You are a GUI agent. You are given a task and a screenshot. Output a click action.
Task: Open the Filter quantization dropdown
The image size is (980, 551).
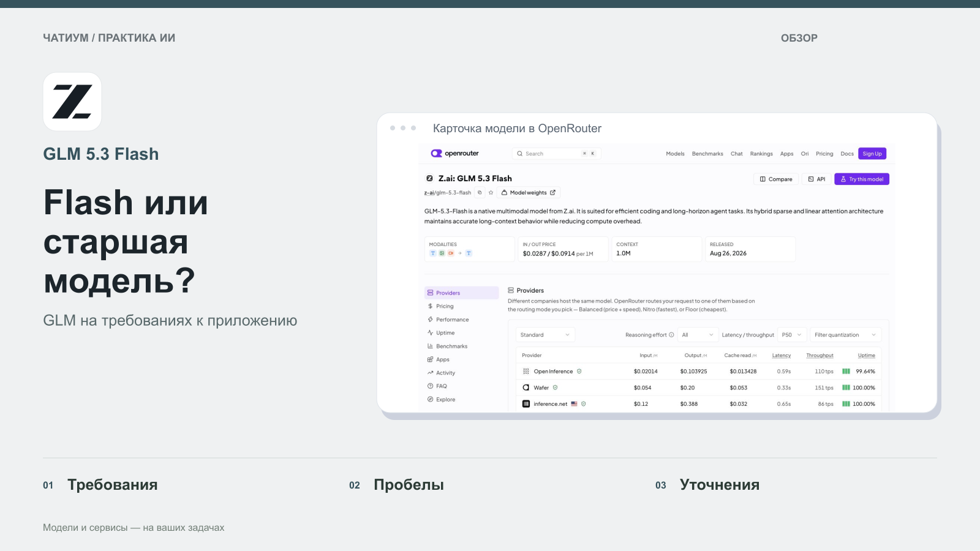pyautogui.click(x=845, y=335)
